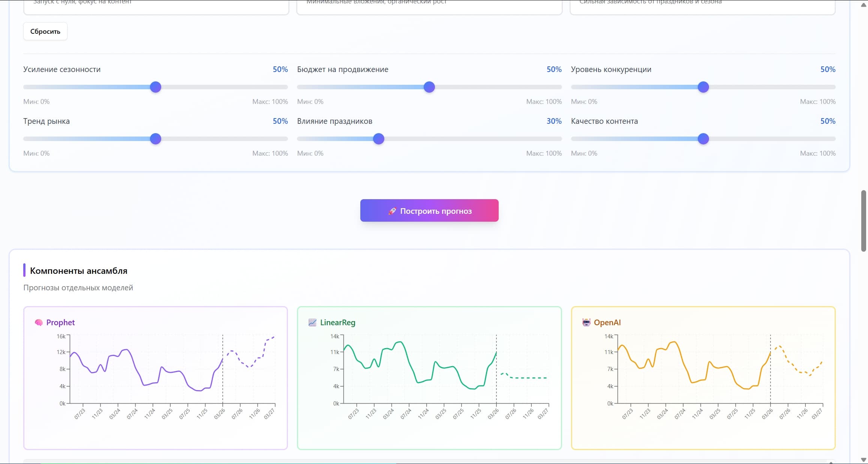Image resolution: width=868 pixels, height=464 pixels.
Task: Click scrollbar down arrow
Action: pos(864,459)
